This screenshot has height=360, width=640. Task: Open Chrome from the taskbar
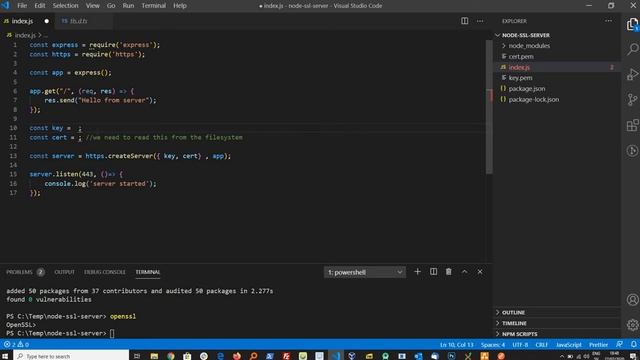[171, 356]
